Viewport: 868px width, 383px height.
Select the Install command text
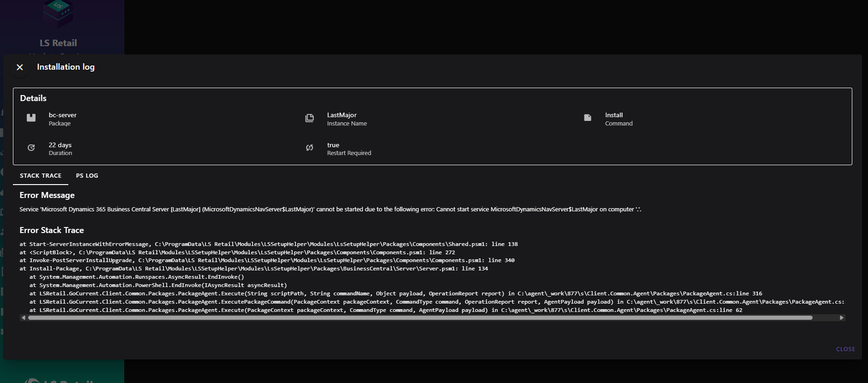point(614,115)
